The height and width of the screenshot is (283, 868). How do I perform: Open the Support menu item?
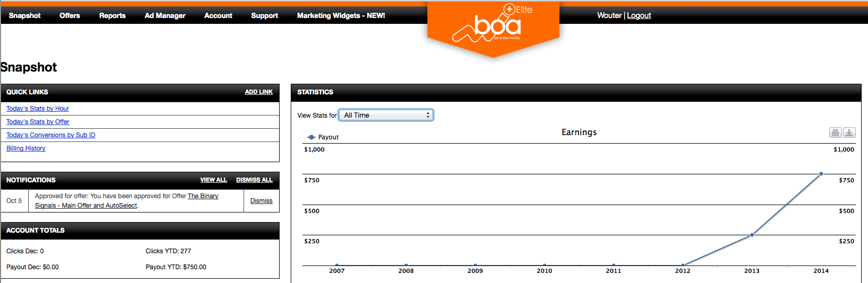[x=264, y=15]
